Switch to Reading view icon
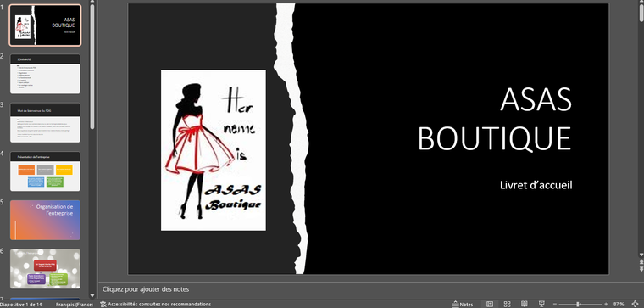 (525, 305)
